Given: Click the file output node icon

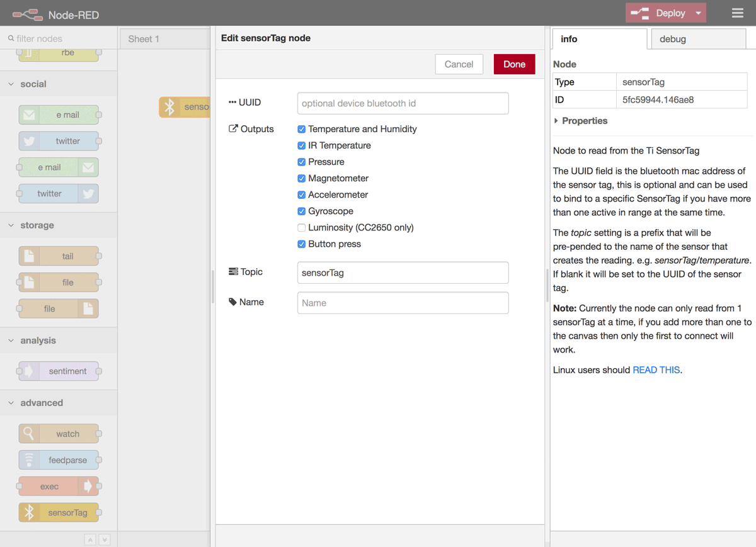Looking at the screenshot, I should pyautogui.click(x=88, y=309).
